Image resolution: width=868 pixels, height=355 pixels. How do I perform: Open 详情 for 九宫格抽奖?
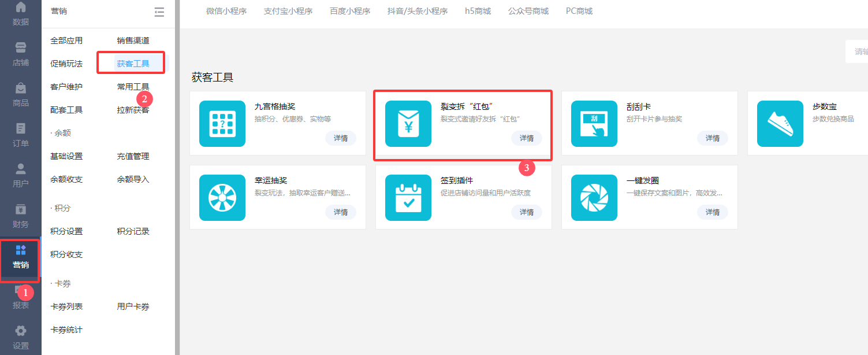click(x=341, y=138)
